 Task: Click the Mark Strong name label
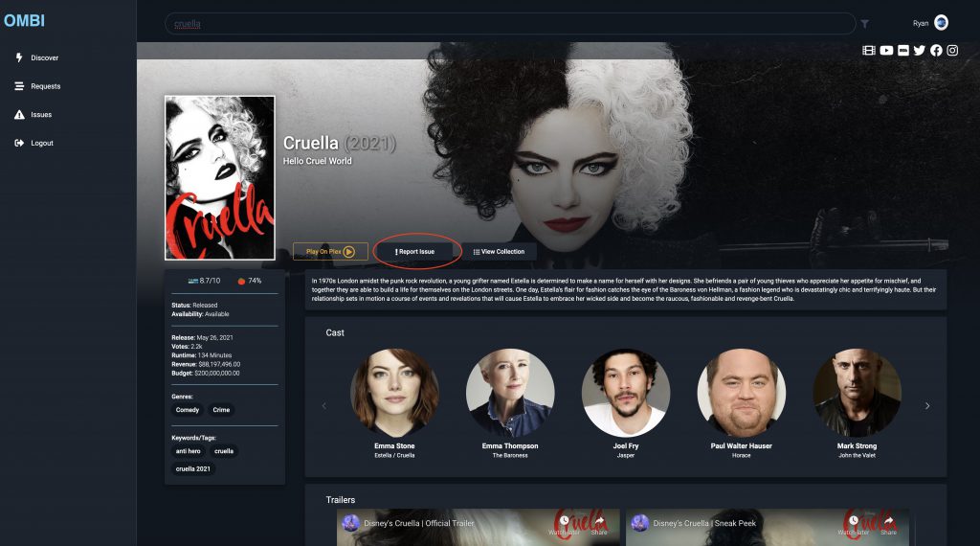click(x=857, y=446)
